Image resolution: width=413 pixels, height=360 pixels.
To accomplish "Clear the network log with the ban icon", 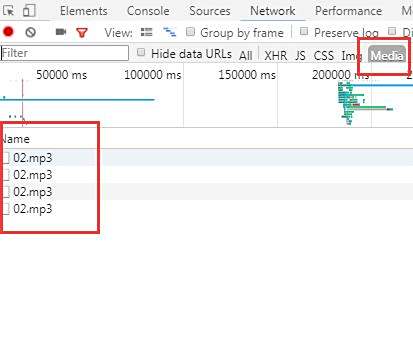I will 31,32.
